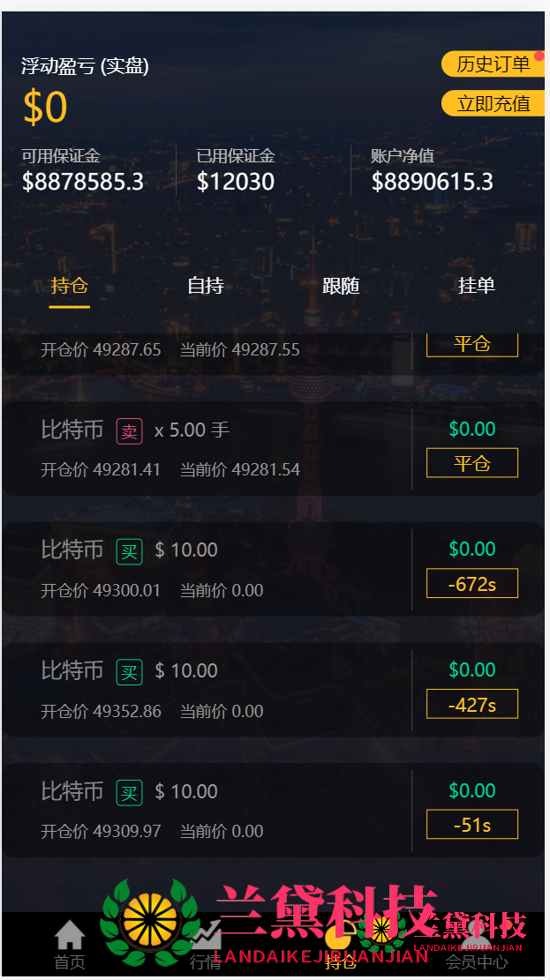Tap the 买 badge on the 49300.01 order

click(129, 551)
